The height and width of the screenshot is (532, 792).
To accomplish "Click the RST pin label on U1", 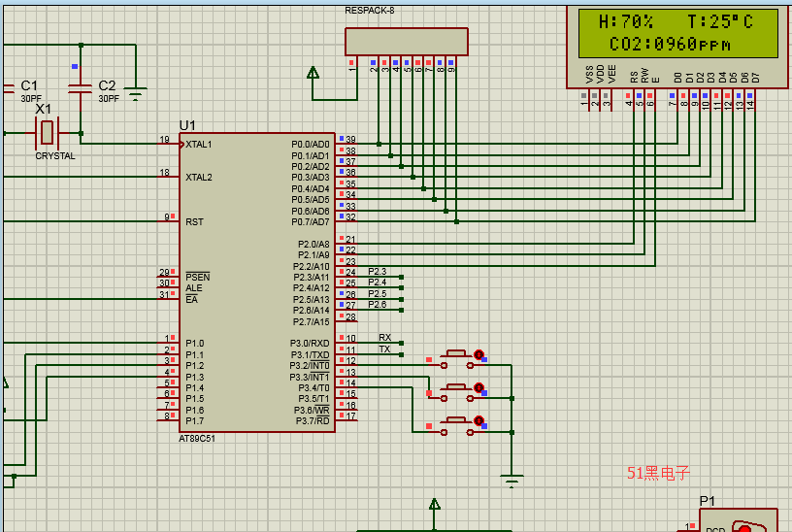I will point(194,221).
